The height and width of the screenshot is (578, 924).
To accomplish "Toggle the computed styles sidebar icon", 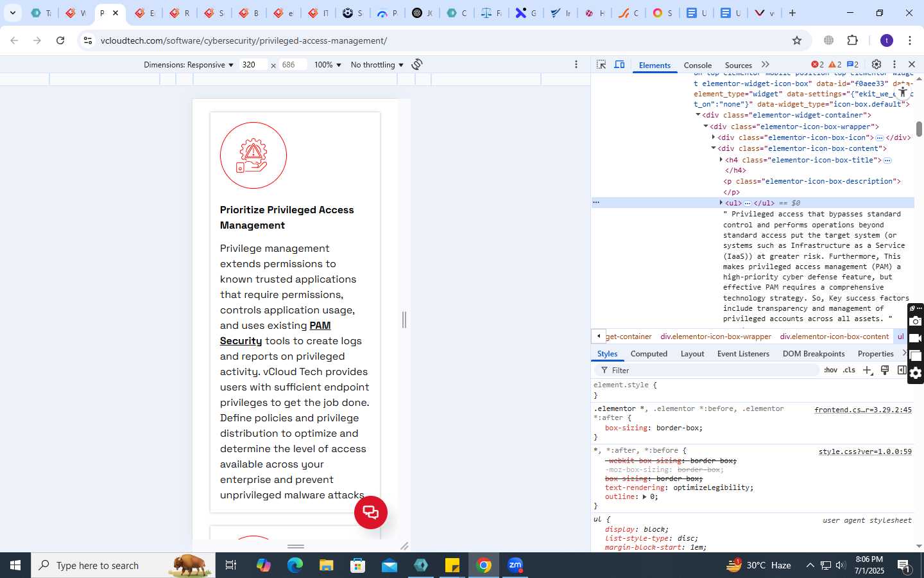I will pyautogui.click(x=902, y=370).
